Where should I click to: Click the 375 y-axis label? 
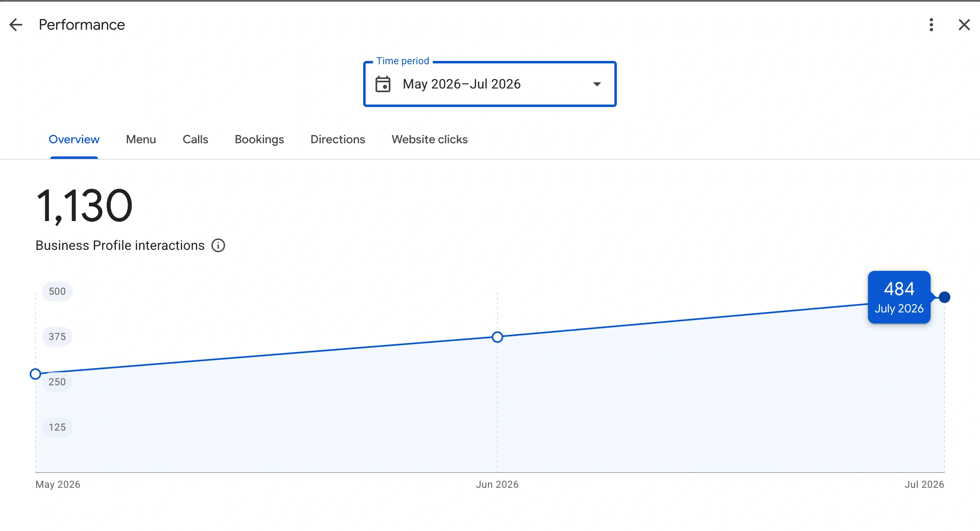[57, 337]
